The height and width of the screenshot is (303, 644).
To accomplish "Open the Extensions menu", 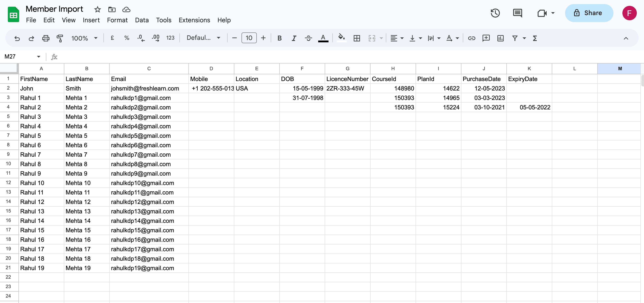I will click(194, 20).
